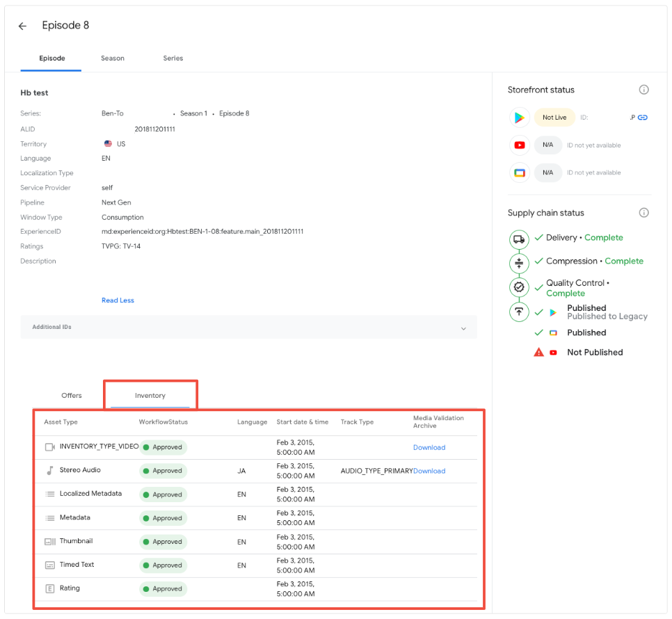Download the Stereo Audio validation archive
Image resolution: width=672 pixels, height=619 pixels.
pos(429,471)
